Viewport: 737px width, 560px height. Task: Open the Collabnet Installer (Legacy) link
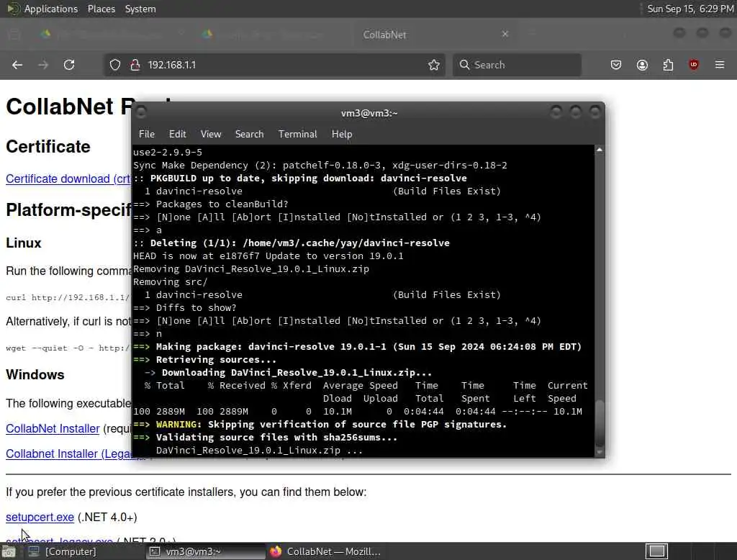(68, 453)
